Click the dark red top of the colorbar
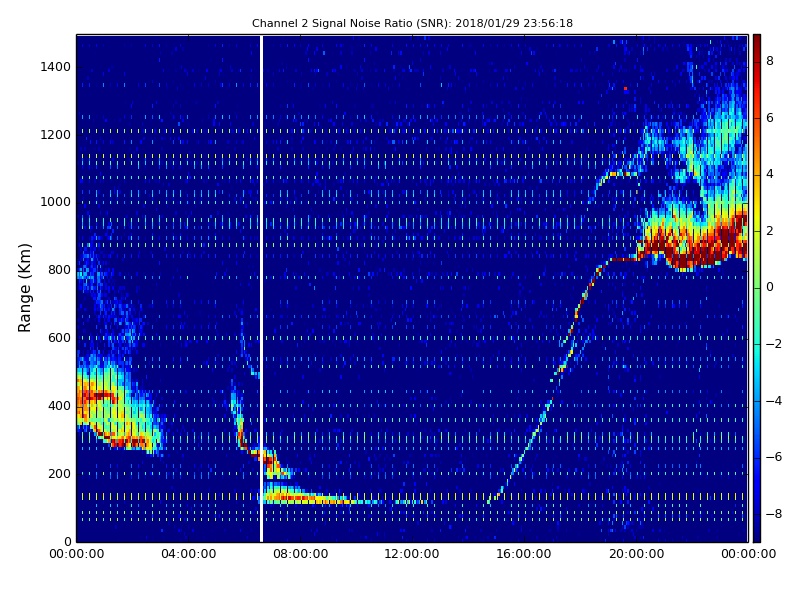This screenshot has height=600, width=800. (757, 43)
